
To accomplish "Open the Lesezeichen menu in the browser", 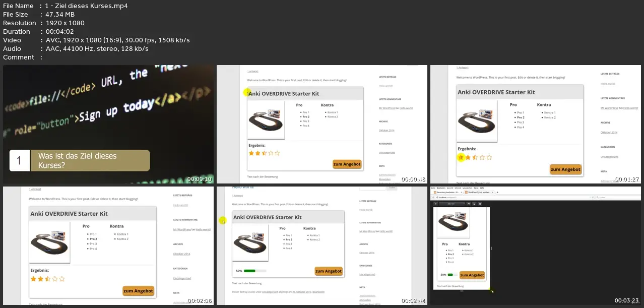I will (x=467, y=188).
